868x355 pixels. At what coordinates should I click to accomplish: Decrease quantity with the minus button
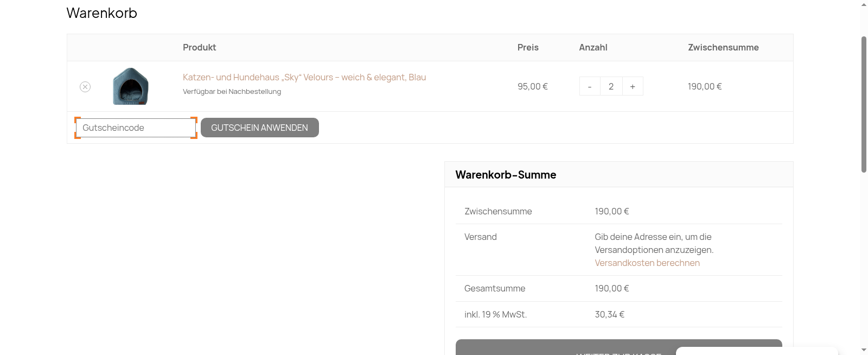pyautogui.click(x=590, y=86)
